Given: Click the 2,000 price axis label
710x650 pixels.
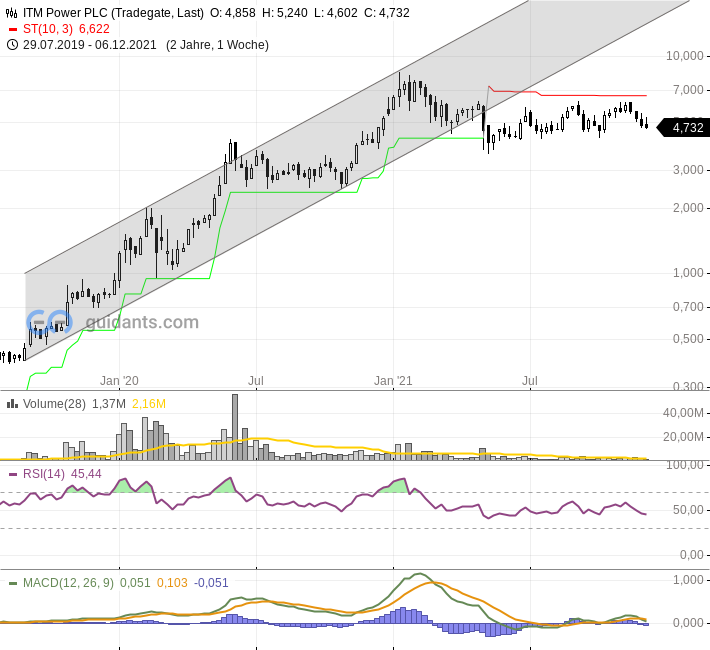Looking at the screenshot, I should [688, 207].
